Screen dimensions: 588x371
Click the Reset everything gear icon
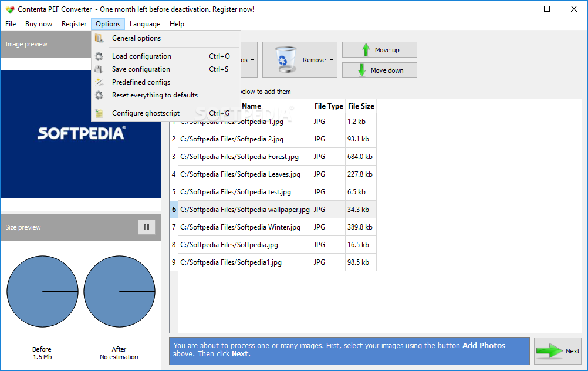tap(99, 95)
